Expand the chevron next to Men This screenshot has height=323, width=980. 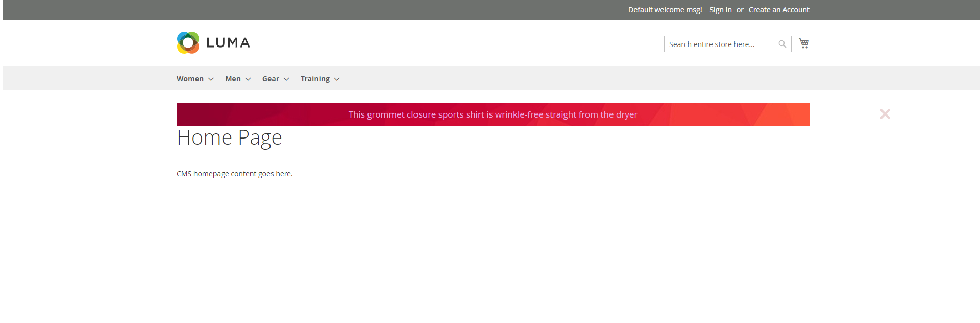(248, 79)
